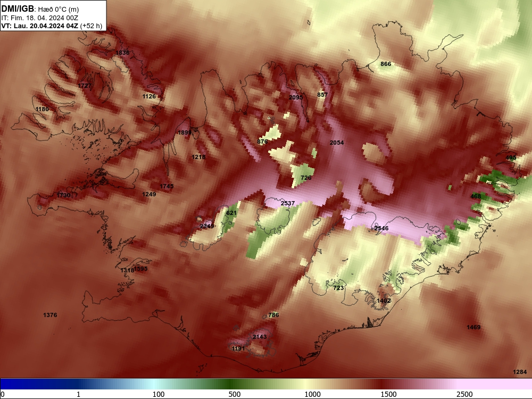
Task: Click the 0 tick on the color scale
Action: pos(3,394)
